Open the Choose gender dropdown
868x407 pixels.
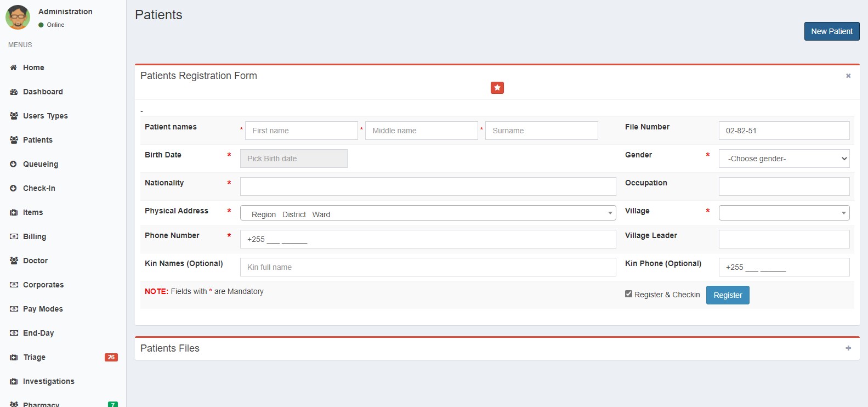click(784, 159)
